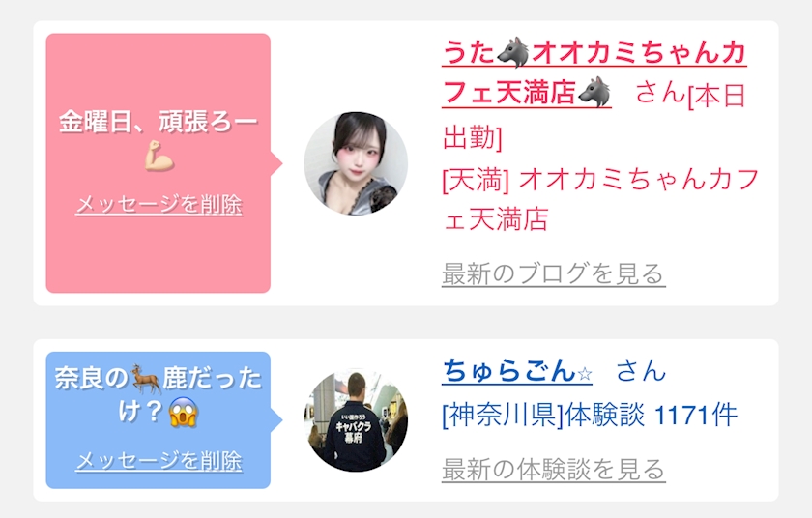Click the wolf emoji after うた

(512, 52)
